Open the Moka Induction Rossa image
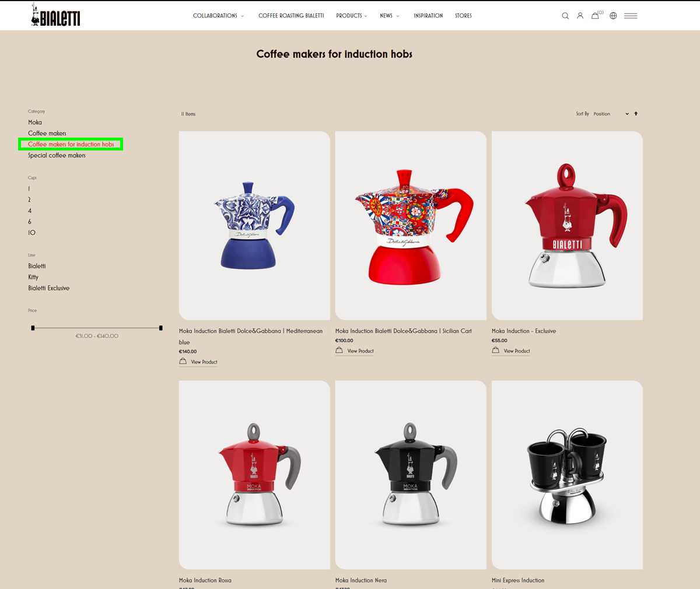700x589 pixels. [254, 475]
